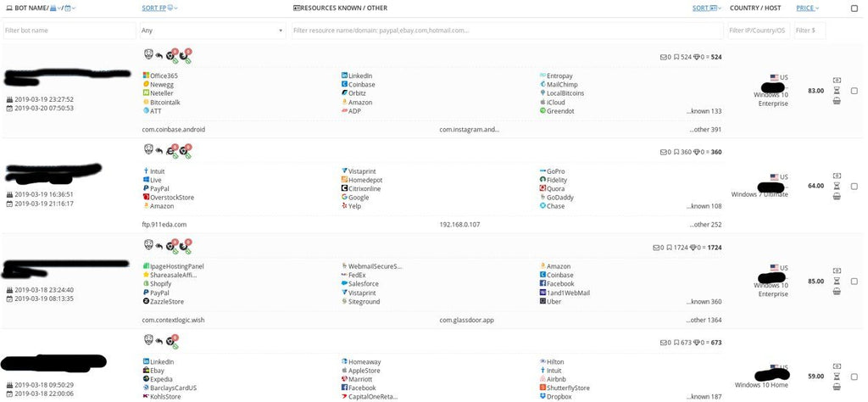Image resolution: width=868 pixels, height=402 pixels.
Task: Open the "Any" filter dropdown
Action: click(213, 31)
